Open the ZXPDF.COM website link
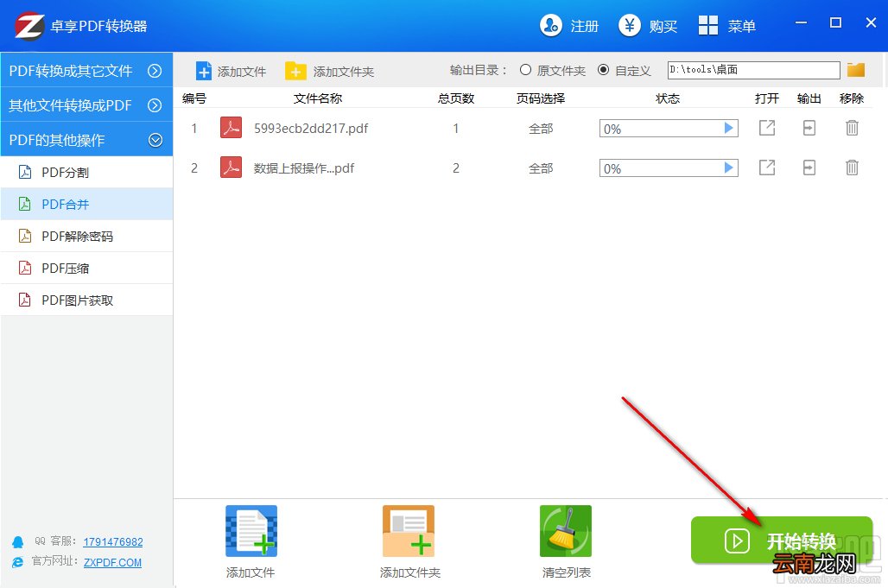The height and width of the screenshot is (588, 888). [x=112, y=563]
